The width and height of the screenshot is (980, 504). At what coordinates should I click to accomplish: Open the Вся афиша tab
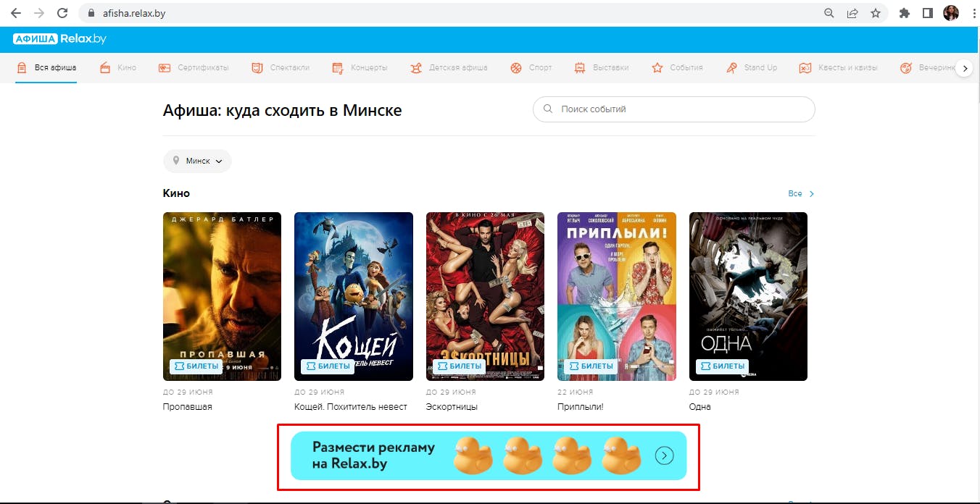tap(46, 67)
